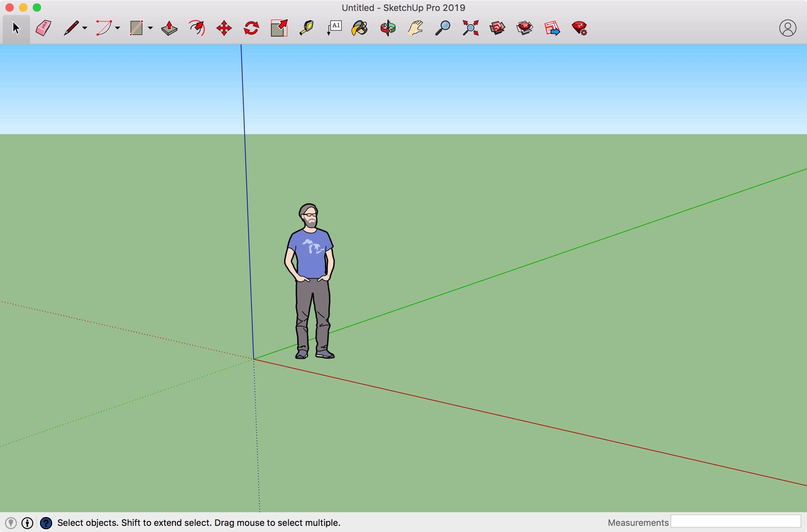Click the geo-location status icon
Screen dimensions: 807x532
click(x=11, y=523)
